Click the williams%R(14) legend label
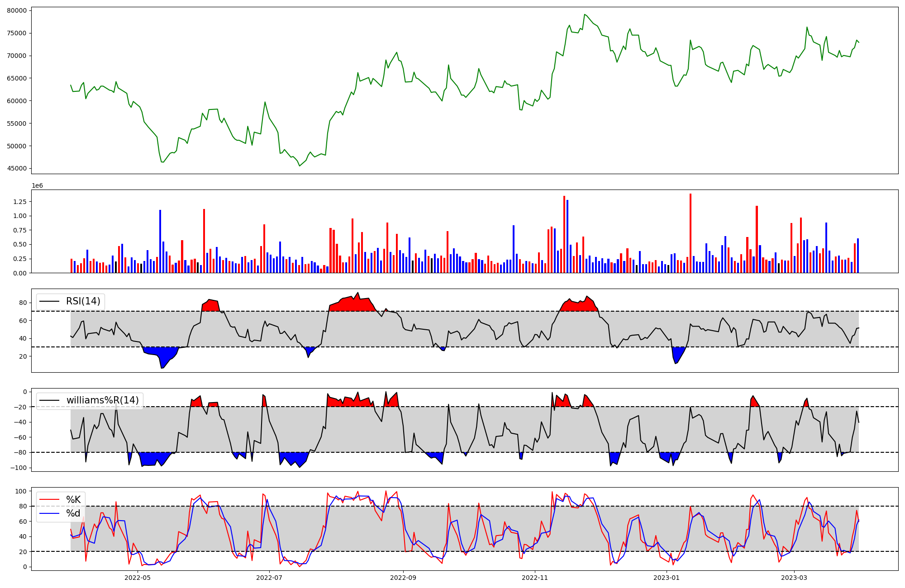Viewport: 905px width, 588px height. 103,400
